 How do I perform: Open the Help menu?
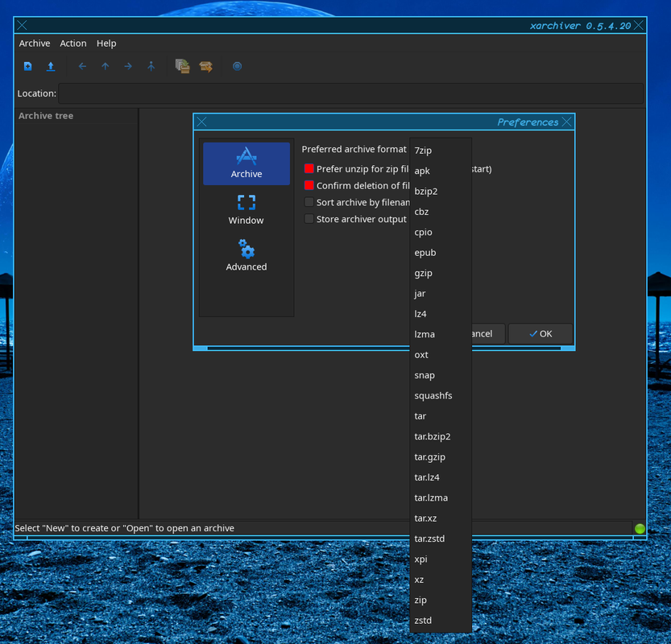[x=106, y=43]
